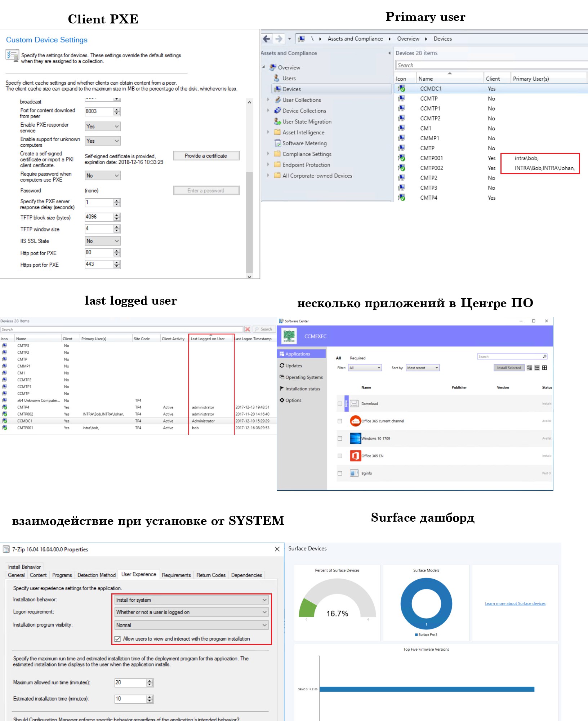Click Install Selected in Software Center

point(509,368)
